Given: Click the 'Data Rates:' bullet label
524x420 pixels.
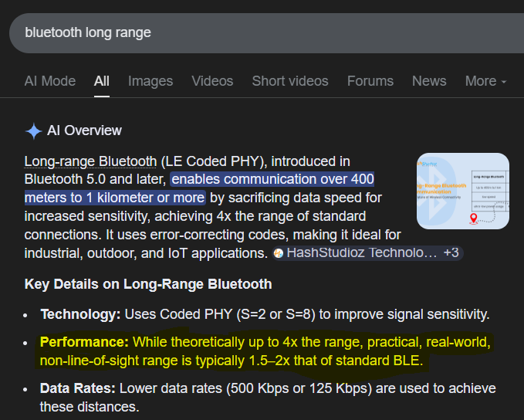Looking at the screenshot, I should click(x=77, y=388).
